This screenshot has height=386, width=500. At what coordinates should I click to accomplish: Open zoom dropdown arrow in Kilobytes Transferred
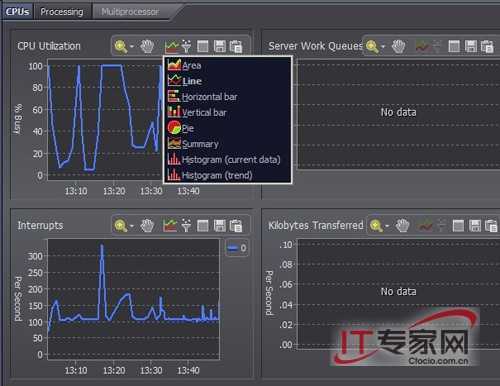coord(387,226)
